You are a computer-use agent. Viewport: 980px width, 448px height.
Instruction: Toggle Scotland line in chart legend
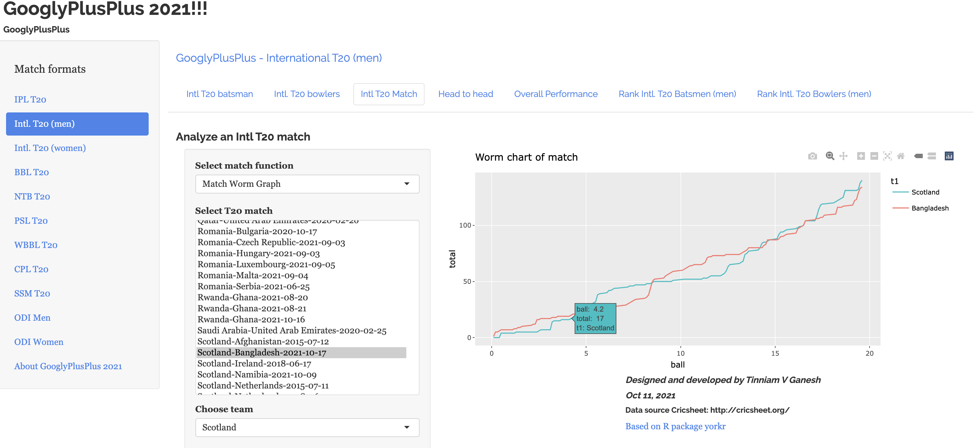[925, 192]
